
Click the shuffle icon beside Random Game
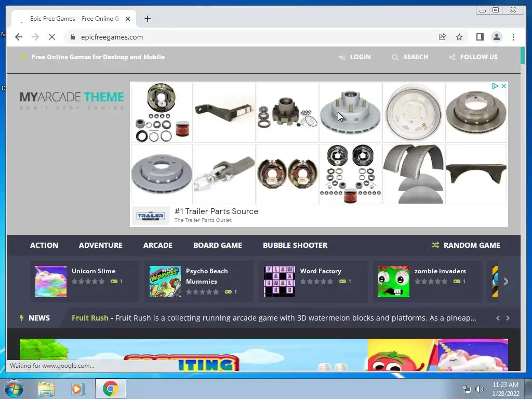[435, 245]
